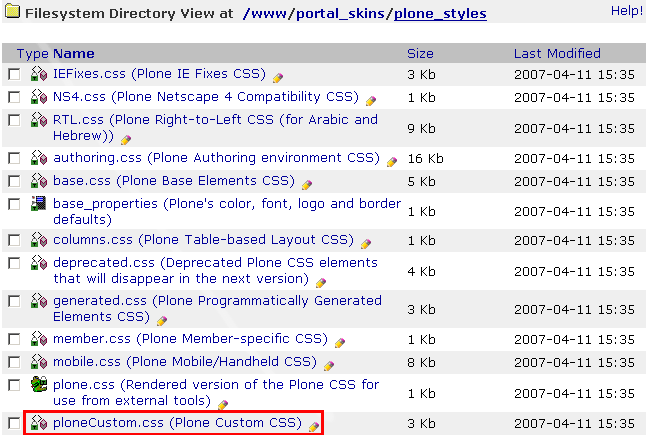Image resolution: width=647 pixels, height=435 pixels.
Task: Select the authoring.css checkbox
Action: pyautogui.click(x=14, y=159)
